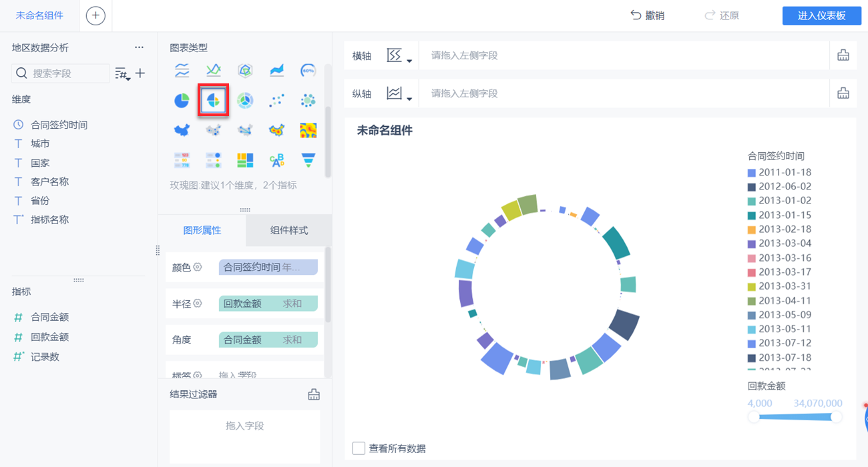Viewport: 868px width, 467px height.
Task: Focus the 搜索字段 search box
Action: (x=61, y=73)
